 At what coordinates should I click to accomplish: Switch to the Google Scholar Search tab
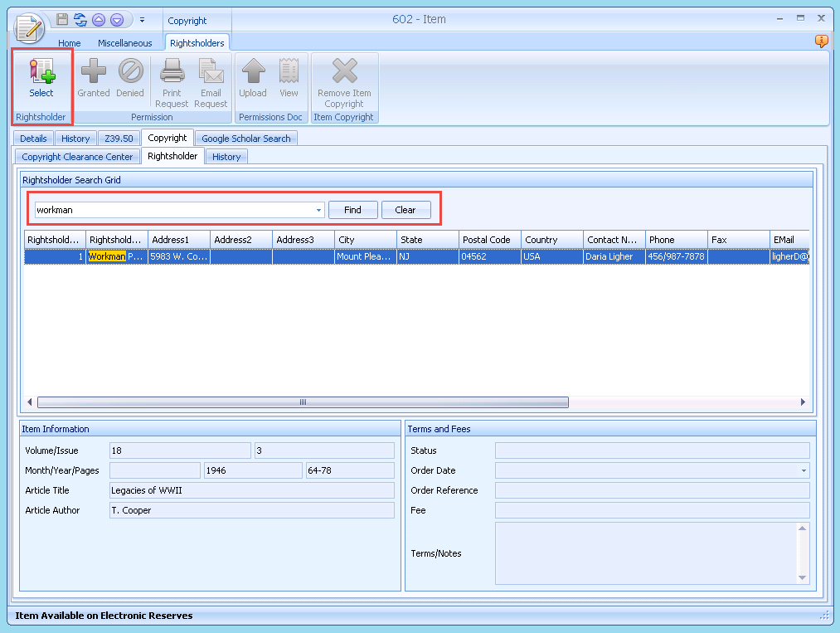click(245, 138)
